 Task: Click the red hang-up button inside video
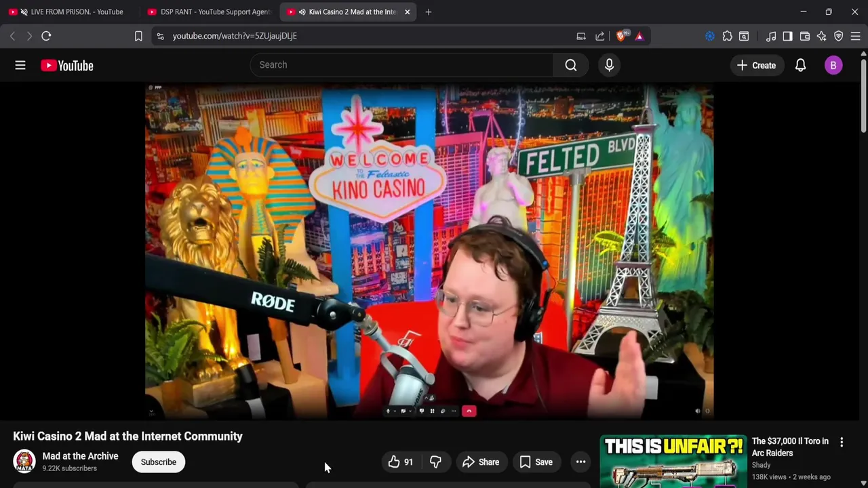[x=469, y=411]
